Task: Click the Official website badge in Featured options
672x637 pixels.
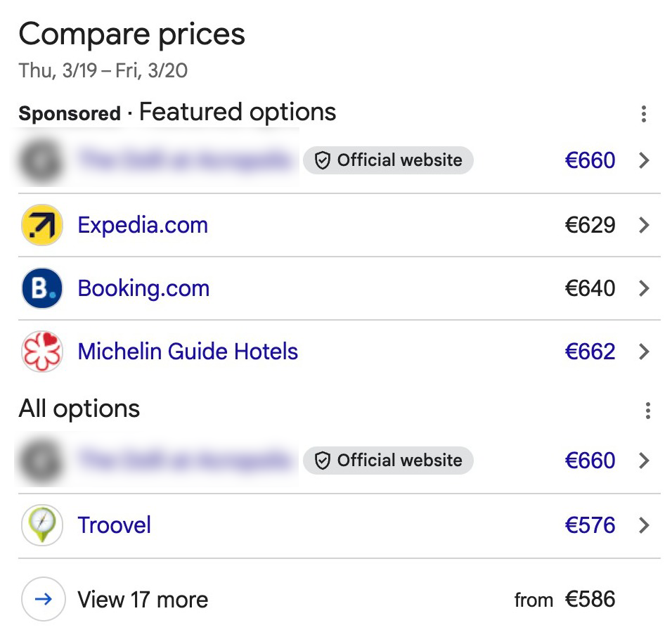Action: [388, 160]
